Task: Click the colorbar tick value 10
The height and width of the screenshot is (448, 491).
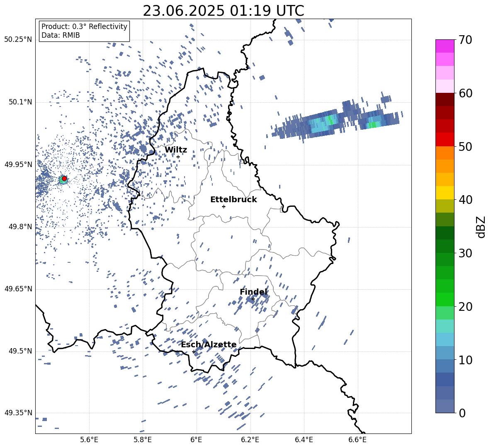Action: (x=465, y=360)
